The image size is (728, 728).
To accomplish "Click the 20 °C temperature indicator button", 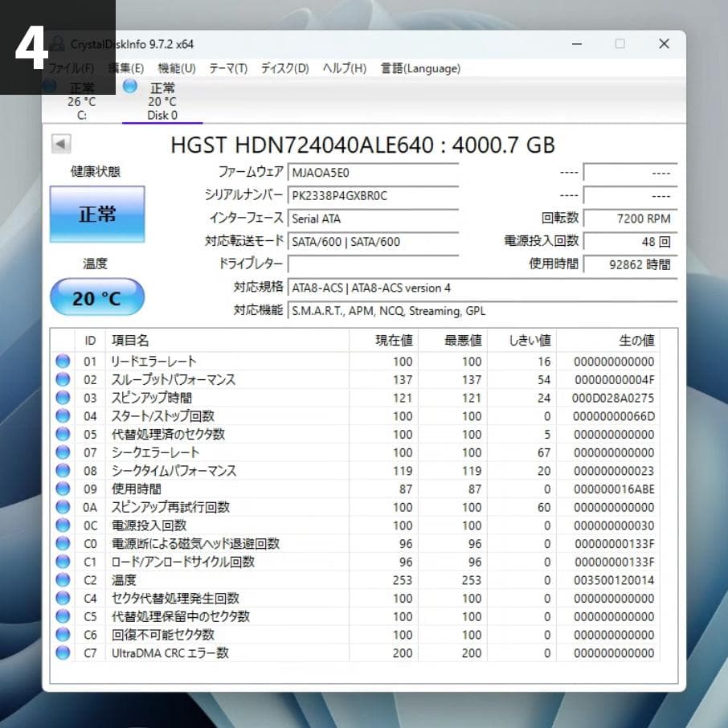I will pyautogui.click(x=96, y=297).
